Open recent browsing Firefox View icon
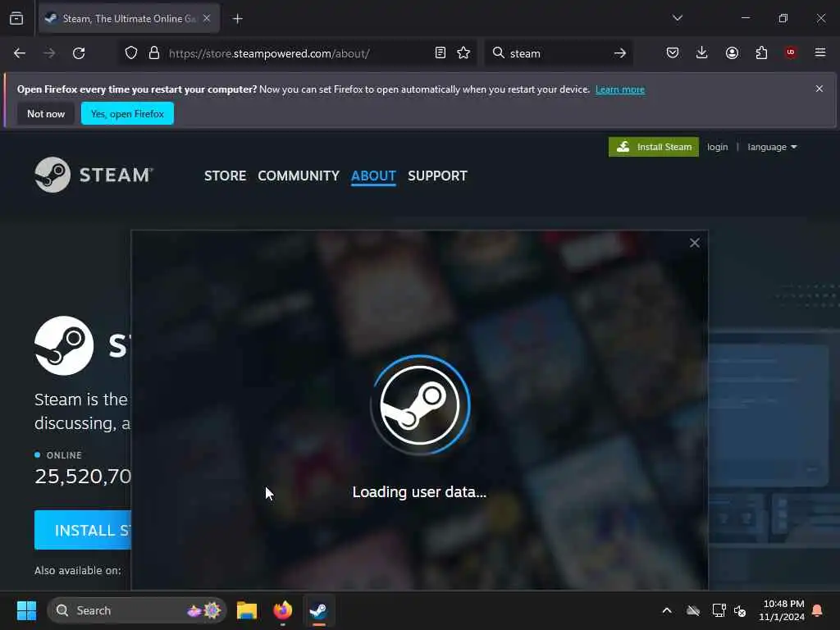This screenshot has width=840, height=630. pyautogui.click(x=16, y=18)
